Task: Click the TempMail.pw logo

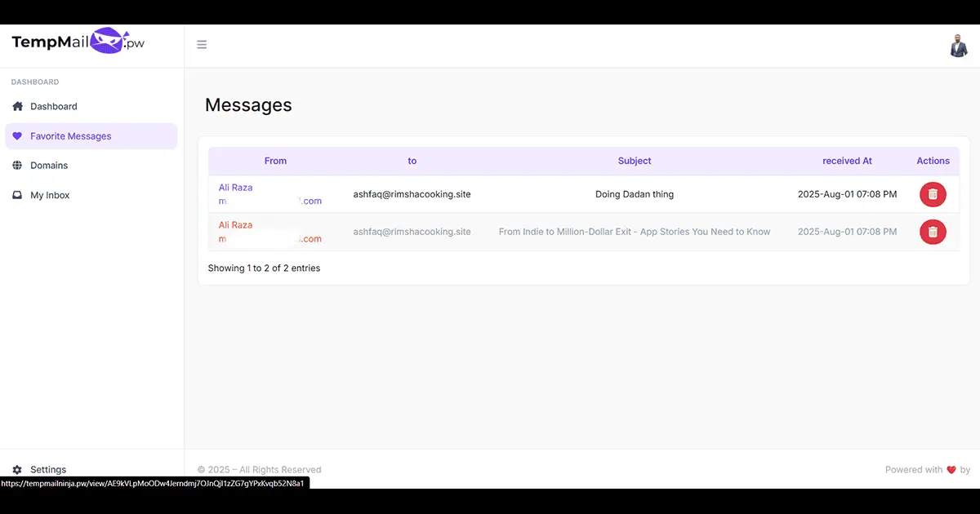Action: pos(78,42)
